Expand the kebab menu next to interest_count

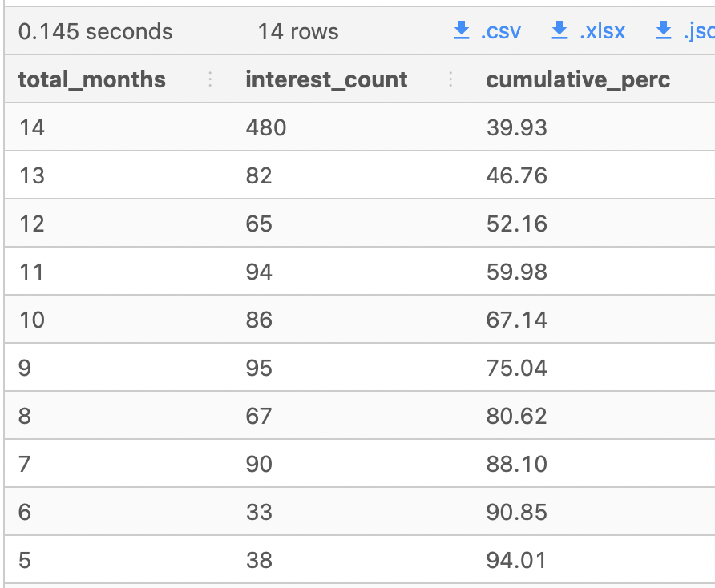451,79
